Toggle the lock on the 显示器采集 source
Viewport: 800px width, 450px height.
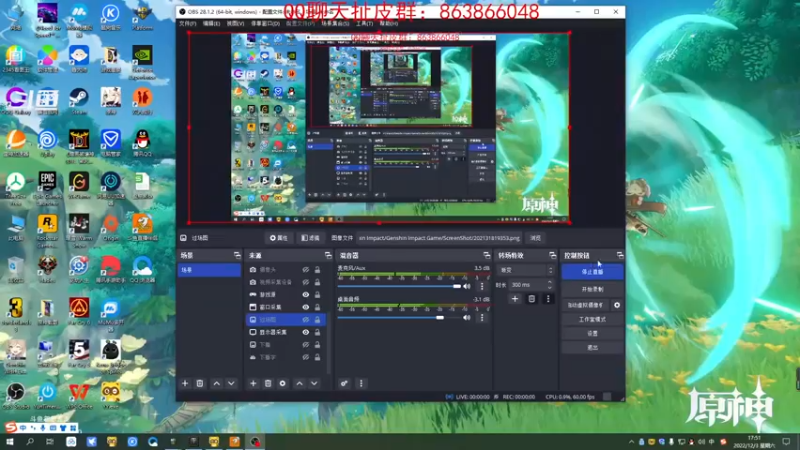pyautogui.click(x=317, y=332)
